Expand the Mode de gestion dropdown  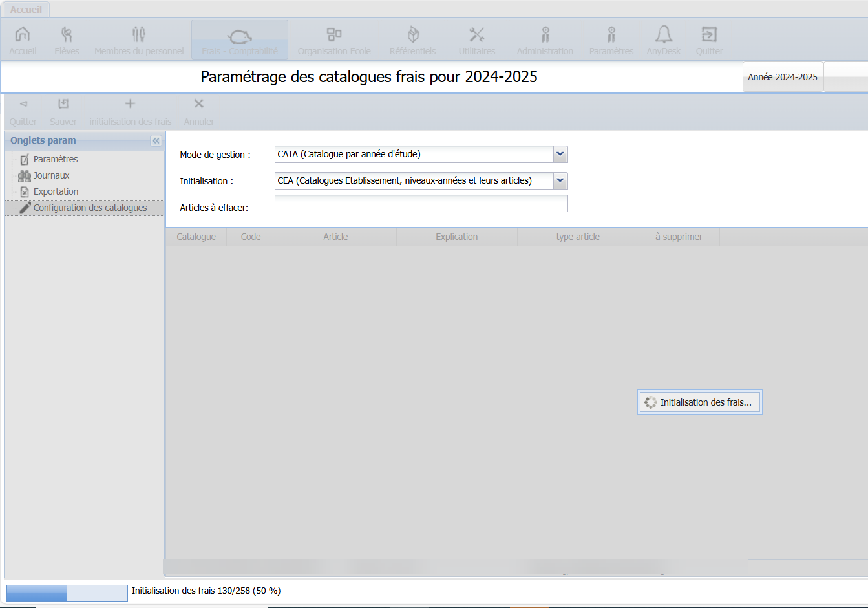(x=560, y=154)
